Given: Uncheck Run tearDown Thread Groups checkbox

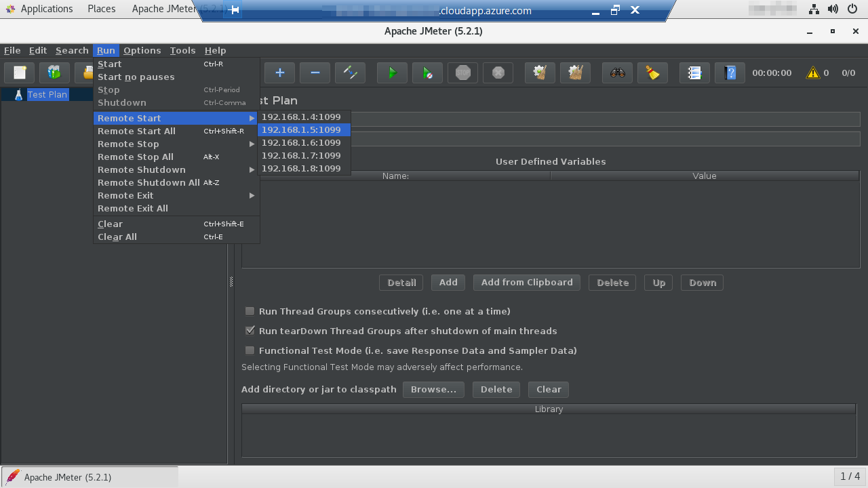Looking at the screenshot, I should point(250,331).
